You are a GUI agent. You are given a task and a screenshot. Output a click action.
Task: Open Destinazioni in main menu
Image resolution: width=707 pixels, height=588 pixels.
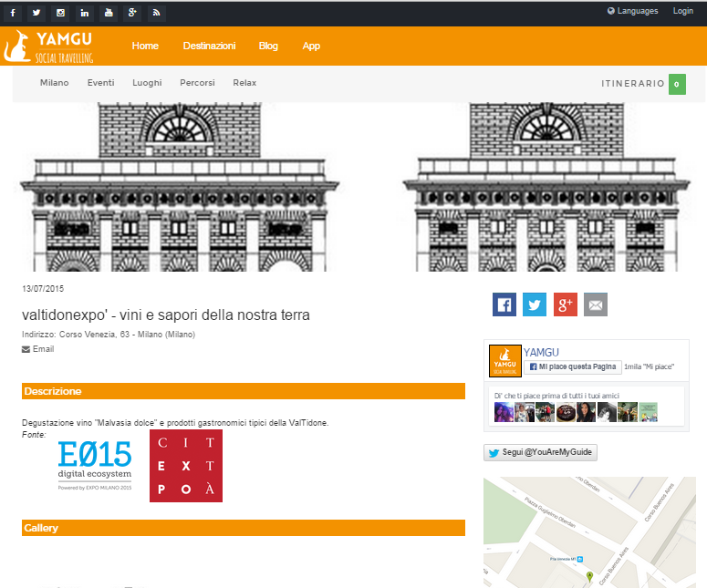click(x=209, y=46)
